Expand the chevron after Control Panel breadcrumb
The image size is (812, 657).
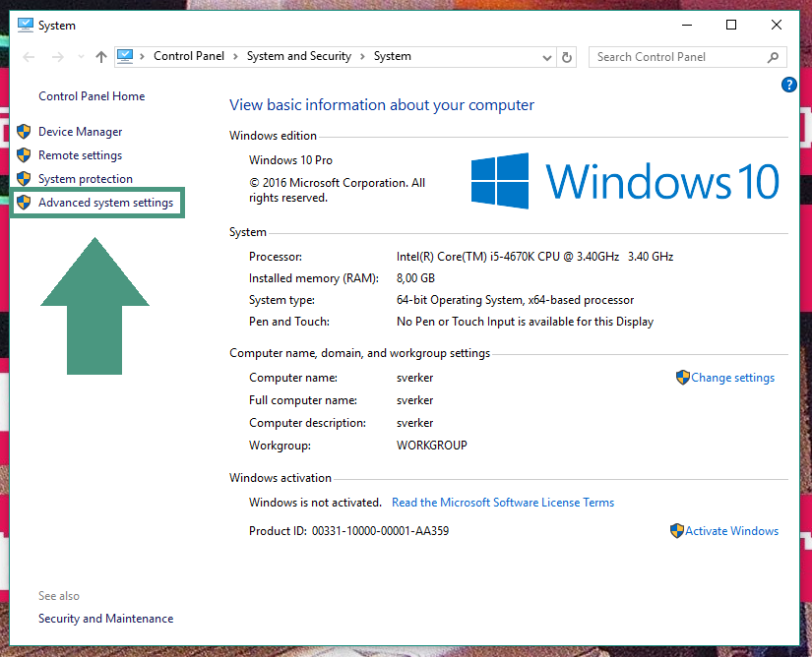(235, 57)
